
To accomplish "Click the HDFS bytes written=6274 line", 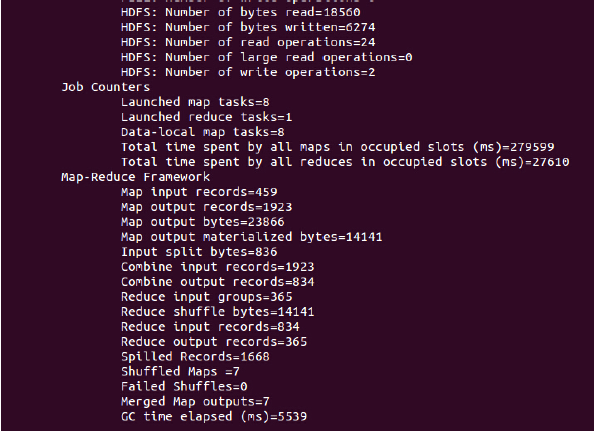I will [x=248, y=27].
